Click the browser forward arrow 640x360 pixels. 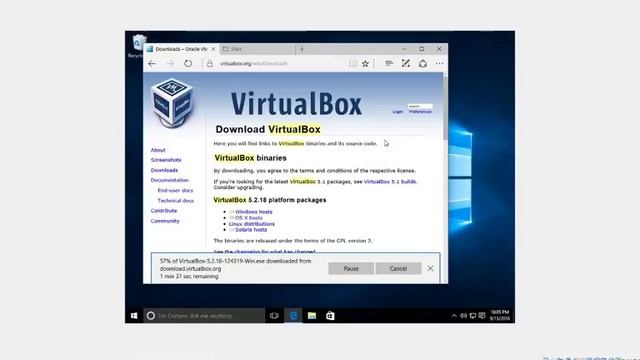tap(170, 64)
